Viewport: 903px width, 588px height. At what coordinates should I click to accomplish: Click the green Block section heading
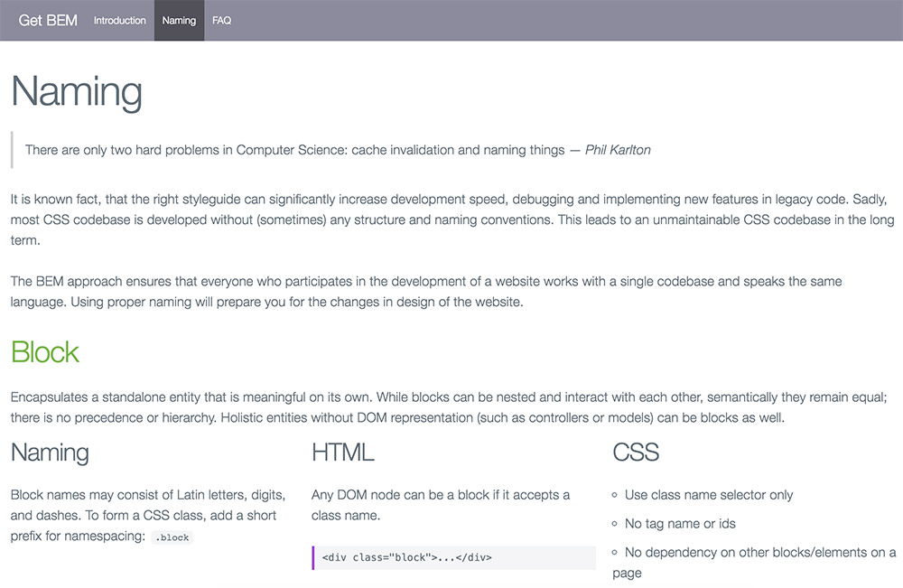(x=45, y=351)
